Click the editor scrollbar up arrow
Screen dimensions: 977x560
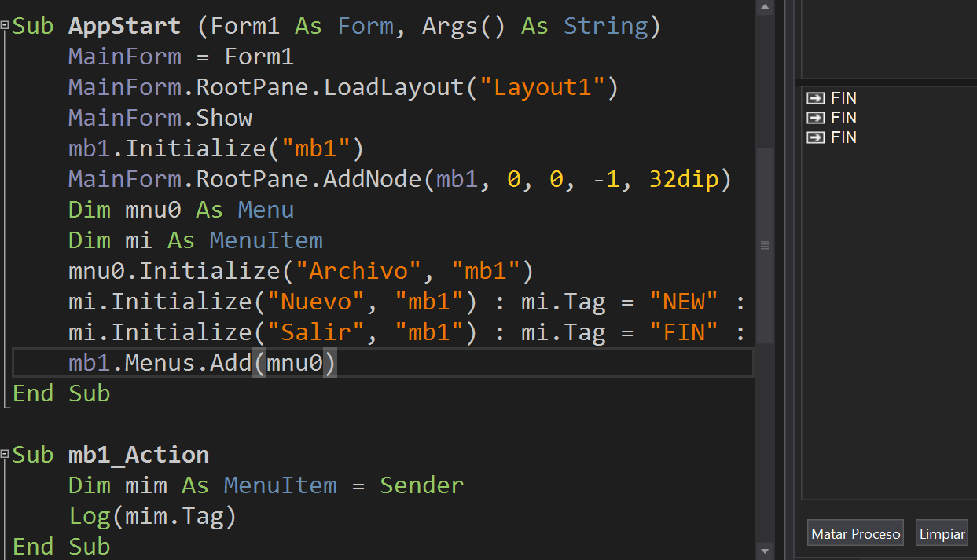coord(764,8)
